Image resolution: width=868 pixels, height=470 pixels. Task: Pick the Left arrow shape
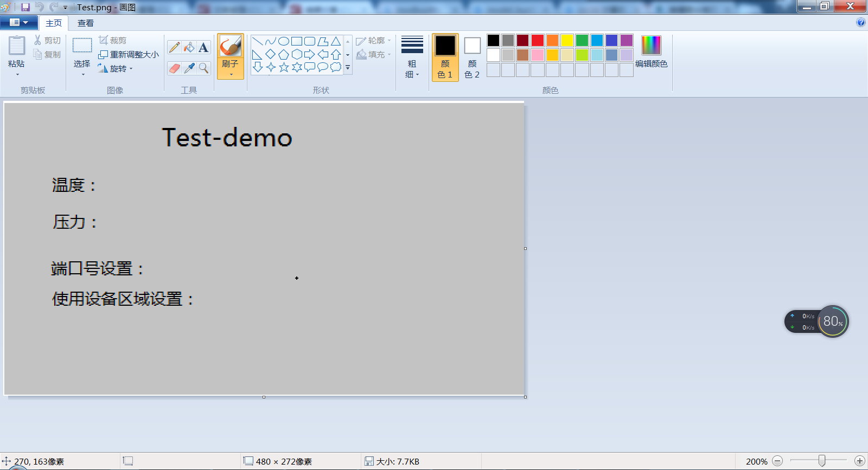[x=323, y=54]
